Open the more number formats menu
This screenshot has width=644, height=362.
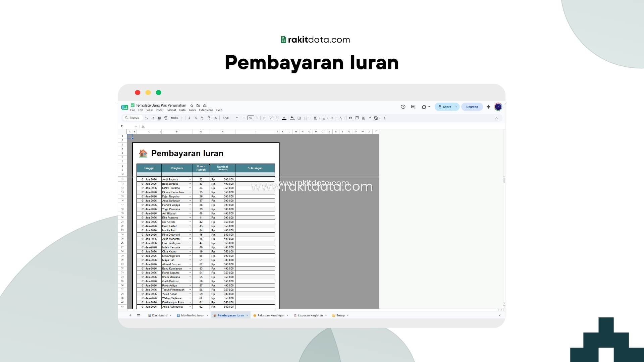click(215, 118)
